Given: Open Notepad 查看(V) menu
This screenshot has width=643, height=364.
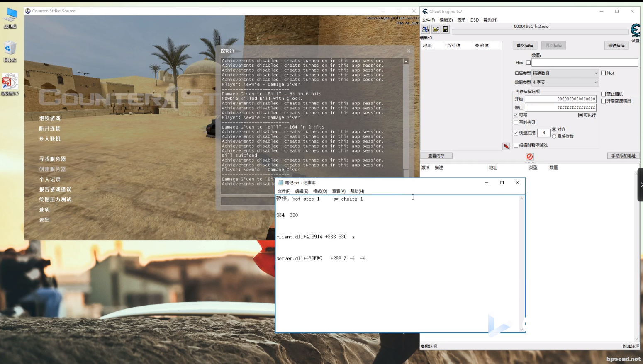Looking at the screenshot, I should tap(339, 191).
